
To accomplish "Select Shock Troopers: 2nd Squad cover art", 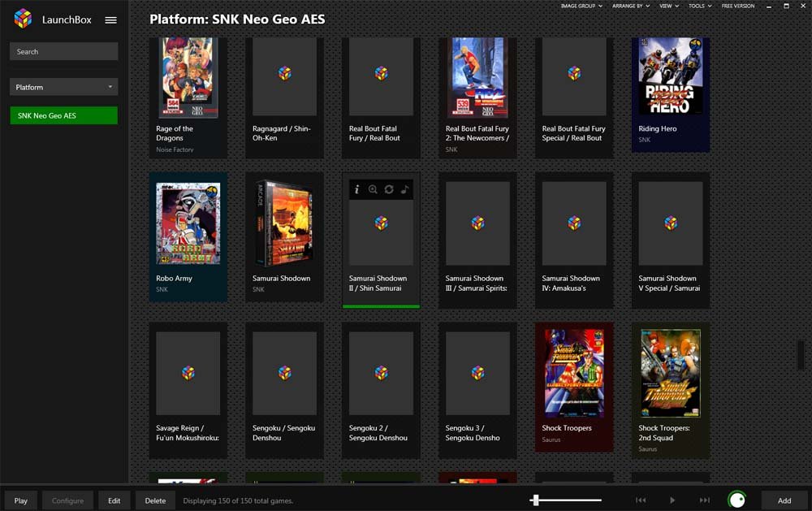I will click(x=671, y=373).
